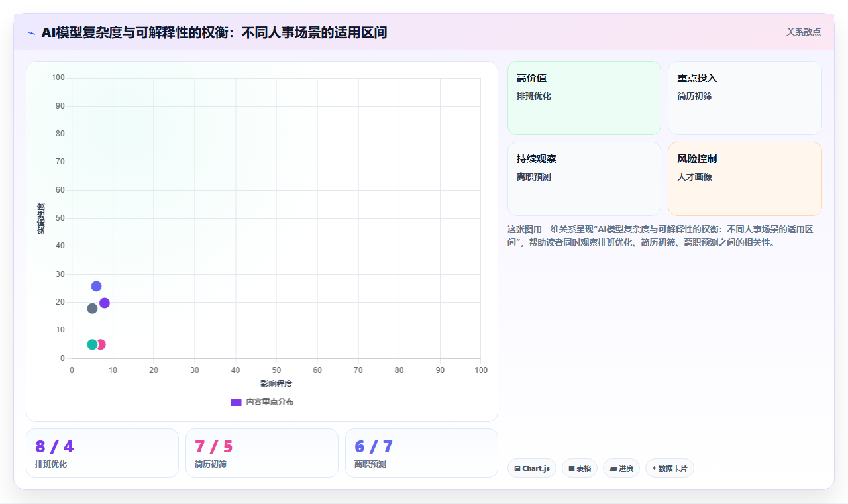Open the 风险控制 quadrant card
This screenshot has height=504, width=848.
click(745, 179)
